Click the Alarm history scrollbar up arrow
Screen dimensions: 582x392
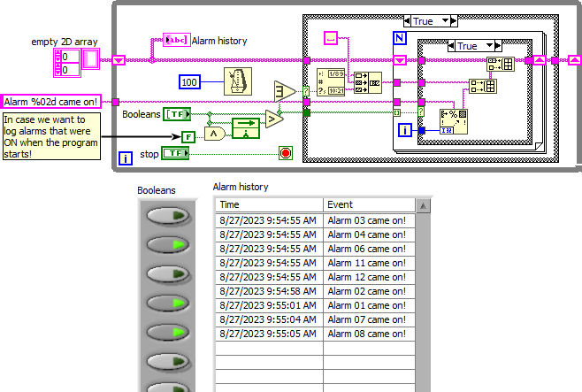click(423, 205)
